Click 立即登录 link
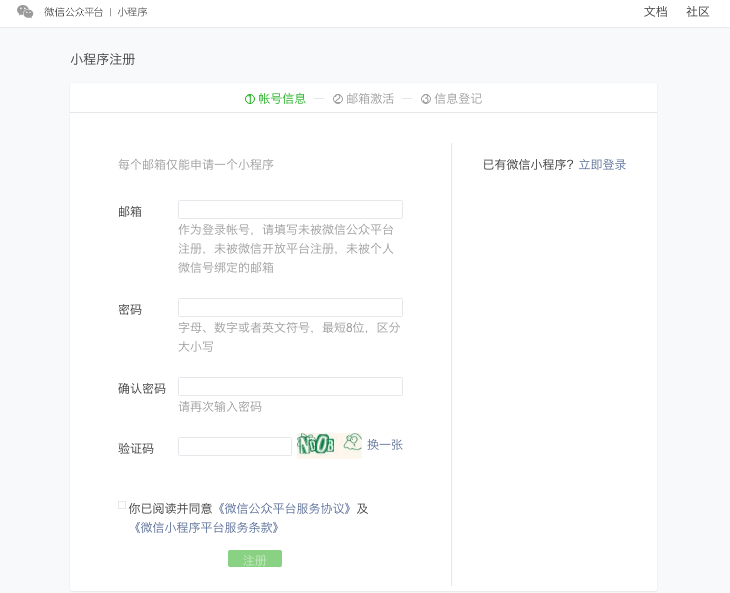The width and height of the screenshot is (730, 593). tap(602, 165)
